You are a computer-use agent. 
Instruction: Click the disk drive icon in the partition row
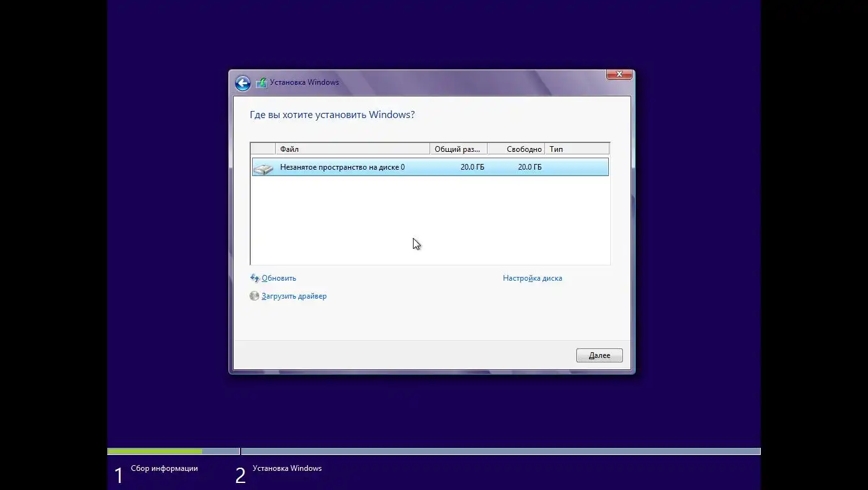click(263, 168)
